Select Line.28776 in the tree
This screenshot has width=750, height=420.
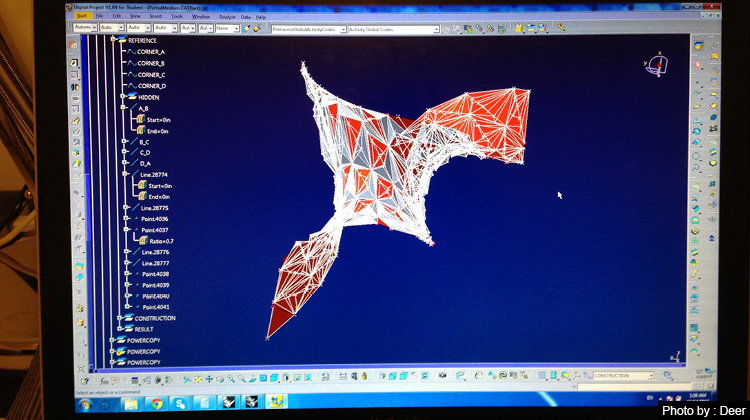pos(155,252)
